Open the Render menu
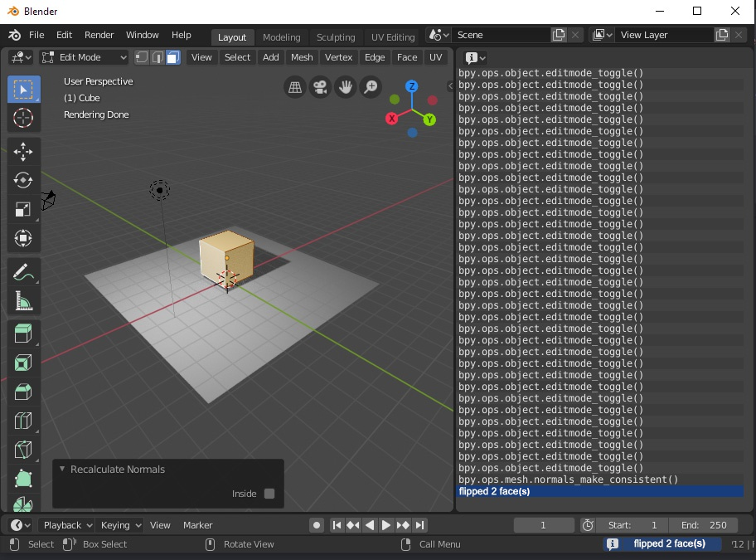This screenshot has height=560, width=756. [99, 35]
